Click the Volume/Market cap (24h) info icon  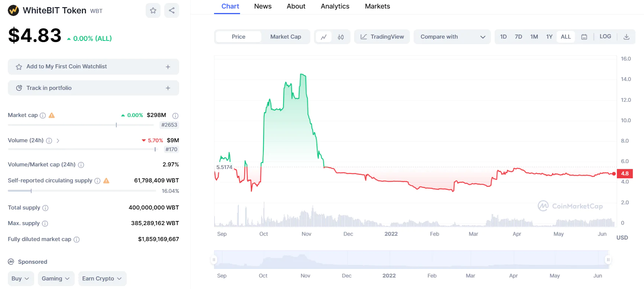coord(81,165)
